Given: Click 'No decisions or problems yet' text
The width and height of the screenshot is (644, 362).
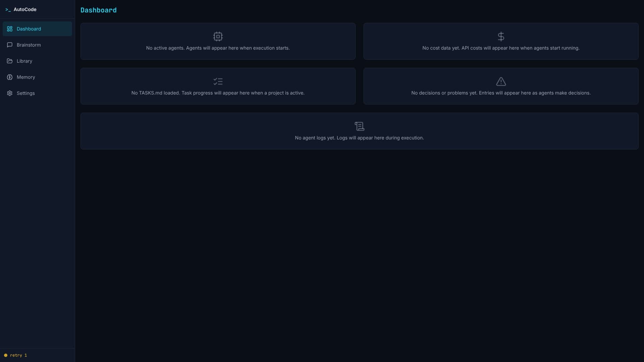Looking at the screenshot, I should (x=501, y=93).
